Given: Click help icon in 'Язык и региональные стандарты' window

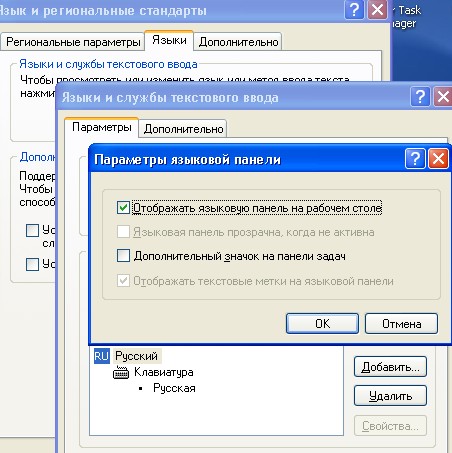Looking at the screenshot, I should tap(354, 10).
